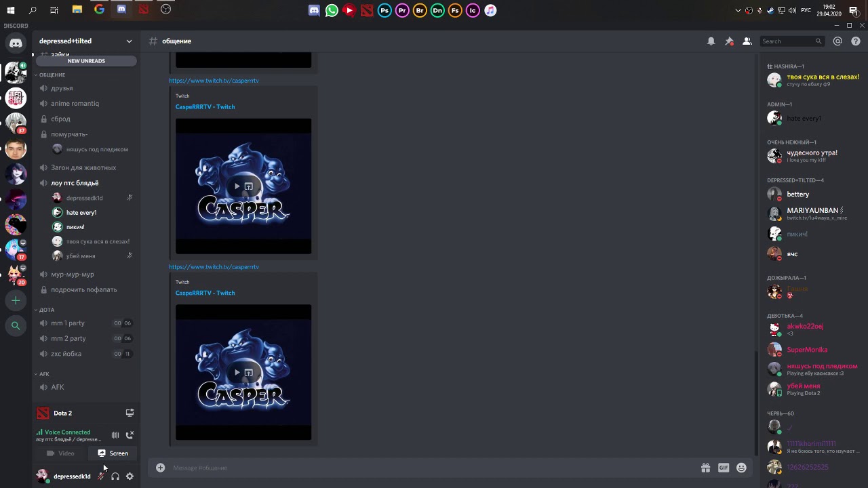Open first twitch.tv/casperrrtv link
This screenshot has height=488, width=868.
[214, 81]
